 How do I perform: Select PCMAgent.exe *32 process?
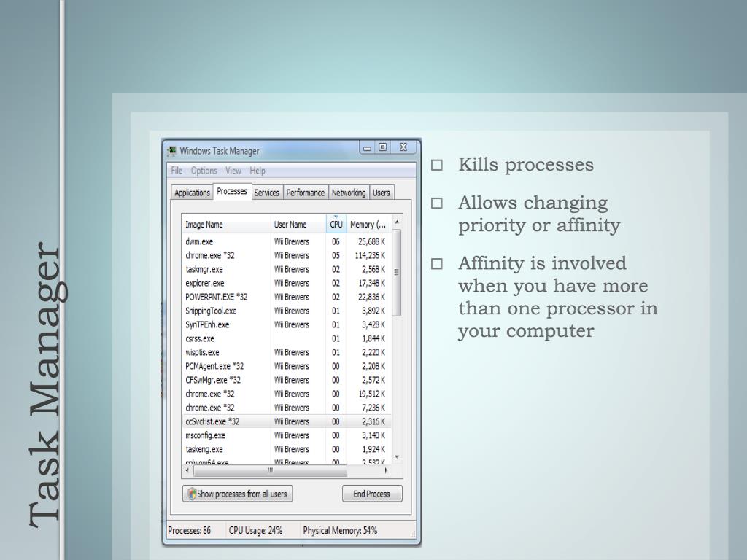point(286,366)
